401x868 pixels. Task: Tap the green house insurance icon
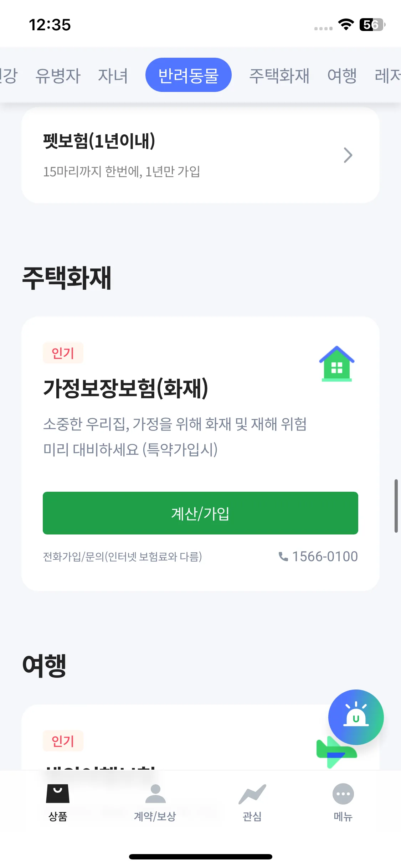(x=336, y=363)
